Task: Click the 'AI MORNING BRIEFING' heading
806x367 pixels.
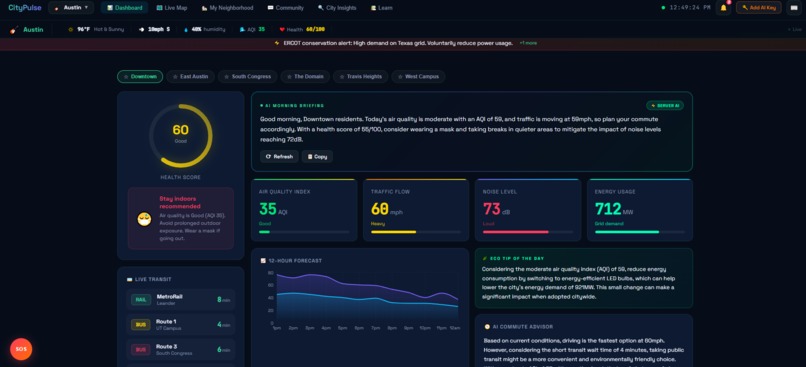Action: (x=294, y=105)
